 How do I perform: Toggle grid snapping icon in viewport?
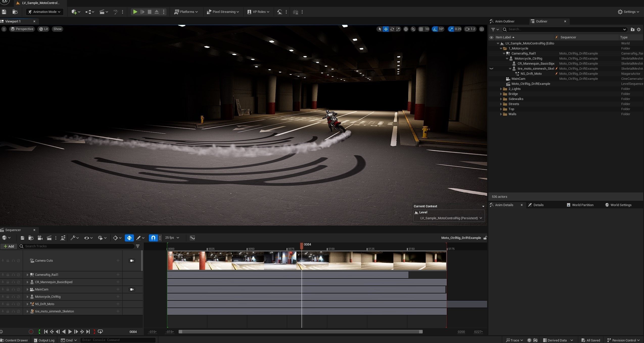coord(421,29)
